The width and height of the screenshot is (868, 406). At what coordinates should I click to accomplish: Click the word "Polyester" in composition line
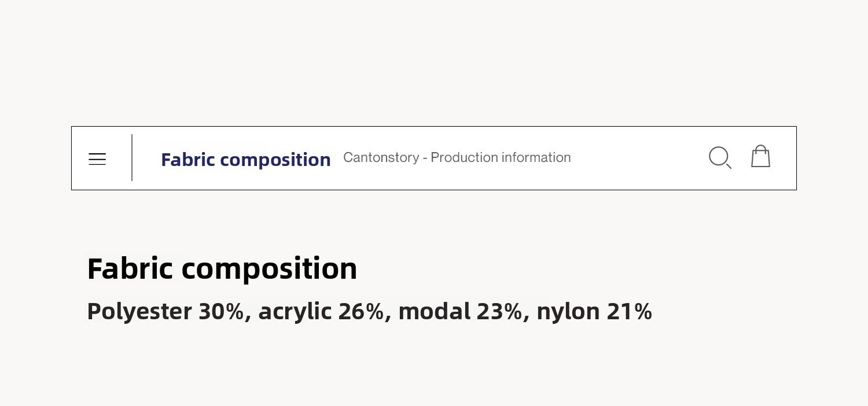pyautogui.click(x=139, y=312)
